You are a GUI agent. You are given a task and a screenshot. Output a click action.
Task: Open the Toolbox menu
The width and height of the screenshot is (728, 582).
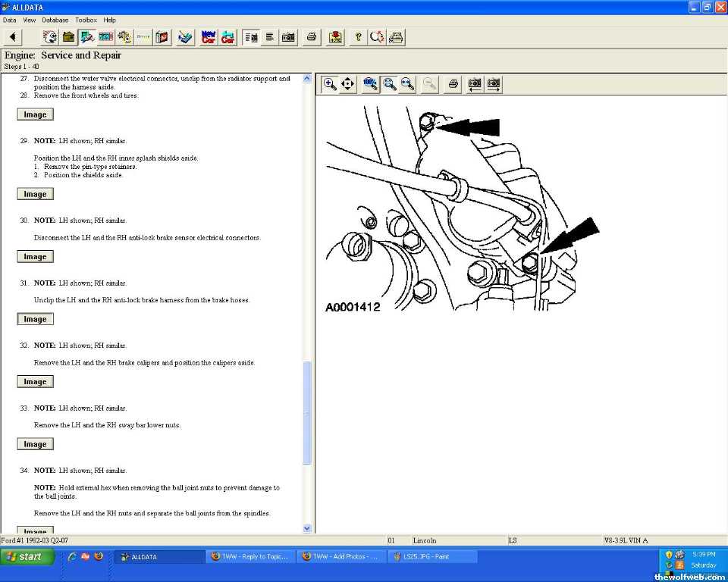click(86, 20)
